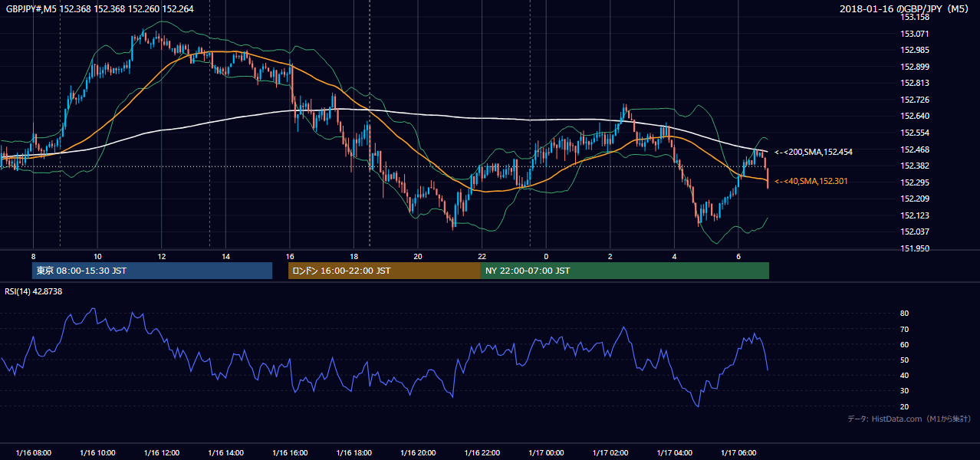Click hour tick label 12 under price chart

(x=161, y=255)
